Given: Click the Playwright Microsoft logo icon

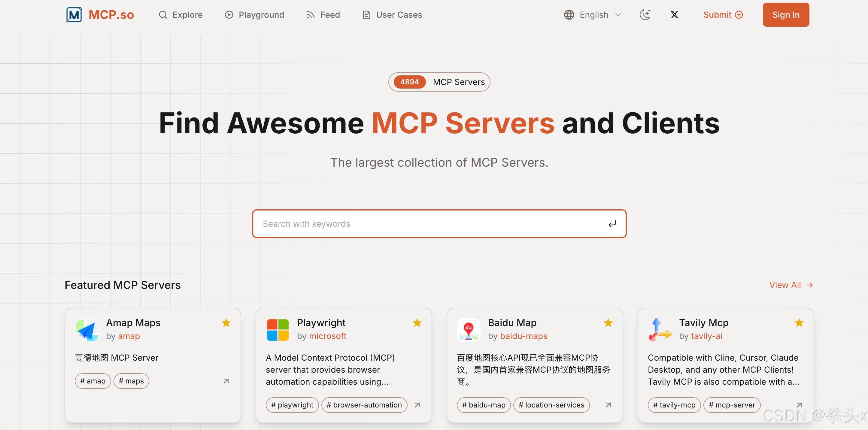Looking at the screenshot, I should 278,330.
